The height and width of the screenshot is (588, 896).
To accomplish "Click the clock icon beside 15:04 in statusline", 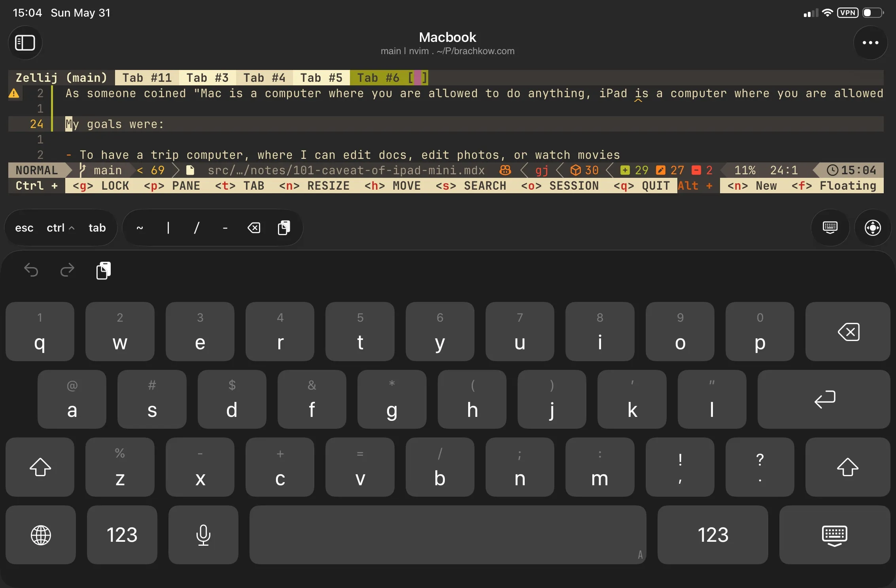I will tap(832, 170).
